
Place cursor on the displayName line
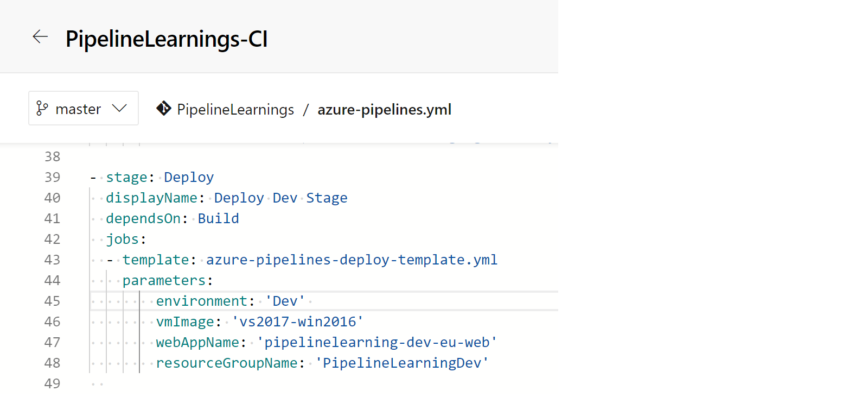tap(226, 198)
